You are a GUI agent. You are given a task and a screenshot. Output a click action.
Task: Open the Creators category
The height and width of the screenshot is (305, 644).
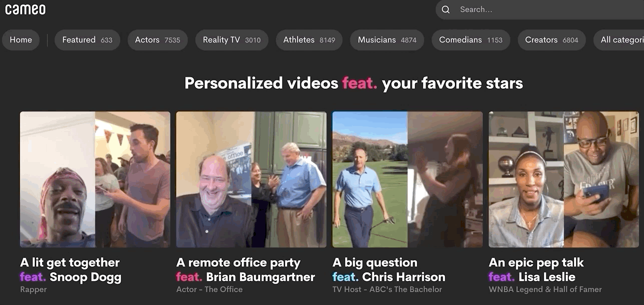click(551, 40)
